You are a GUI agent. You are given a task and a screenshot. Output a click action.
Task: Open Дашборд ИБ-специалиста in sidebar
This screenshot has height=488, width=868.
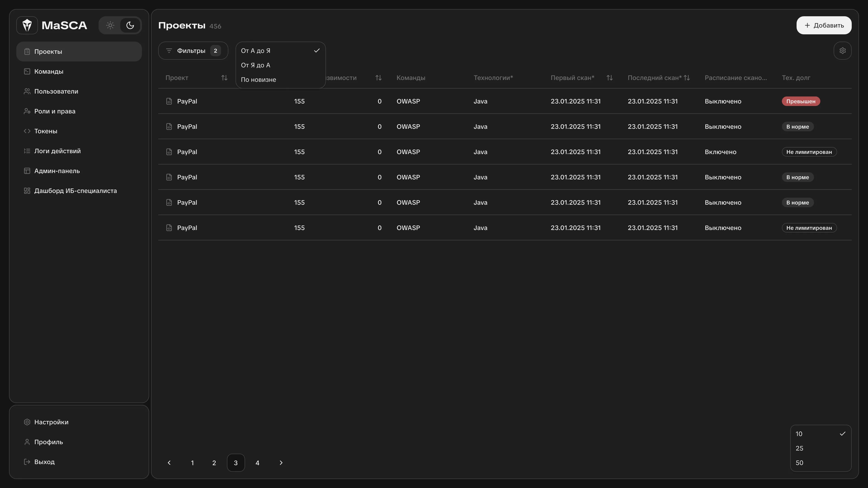click(75, 191)
